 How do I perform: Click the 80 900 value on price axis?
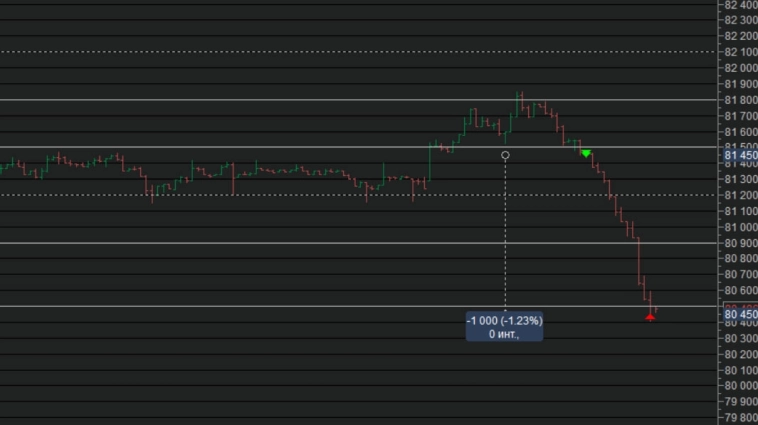741,243
